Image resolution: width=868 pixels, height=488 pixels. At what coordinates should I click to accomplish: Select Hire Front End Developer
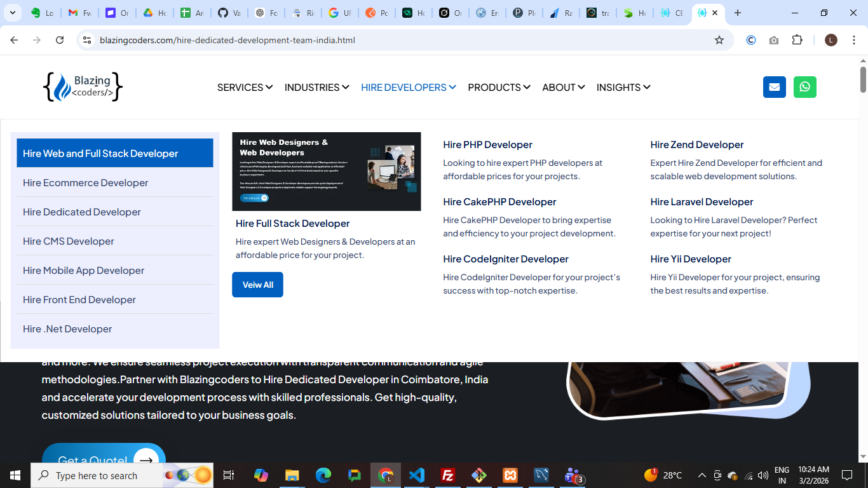click(x=115, y=299)
